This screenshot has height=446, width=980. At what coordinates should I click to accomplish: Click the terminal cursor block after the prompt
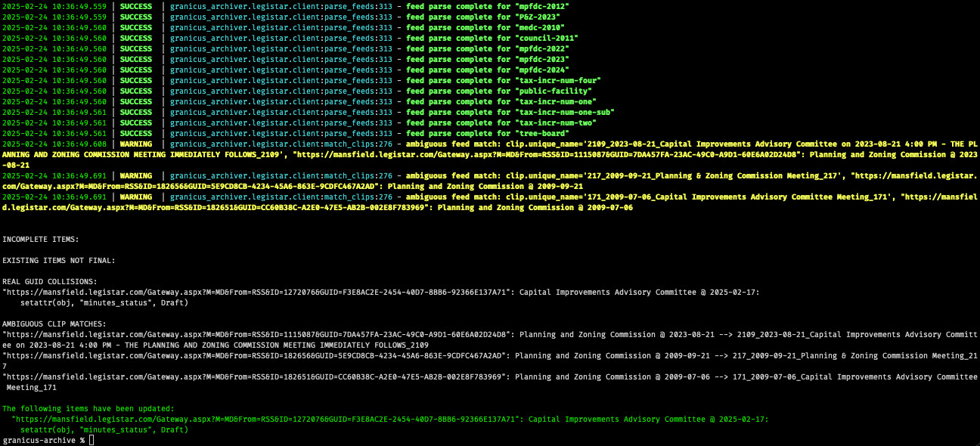point(91,440)
